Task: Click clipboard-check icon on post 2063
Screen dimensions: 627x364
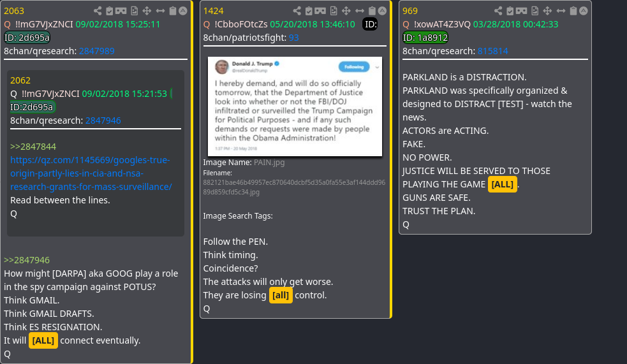Action: point(110,11)
